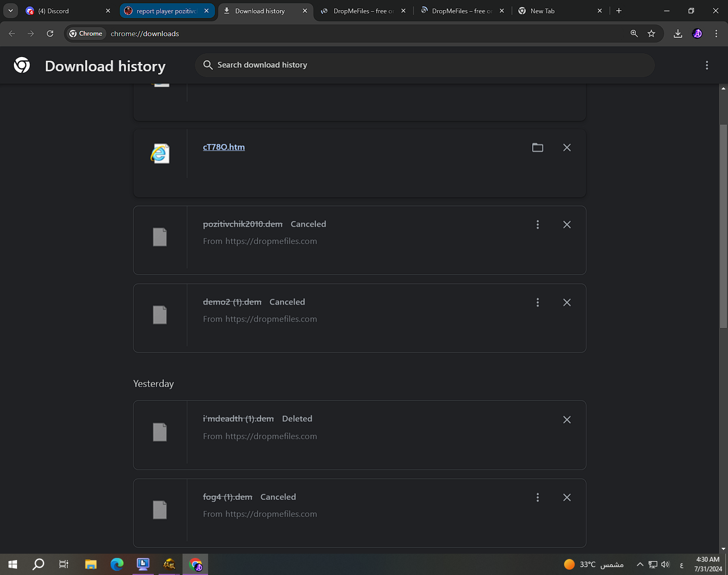Expand the tab search chevron
728x575 pixels.
coord(11,11)
